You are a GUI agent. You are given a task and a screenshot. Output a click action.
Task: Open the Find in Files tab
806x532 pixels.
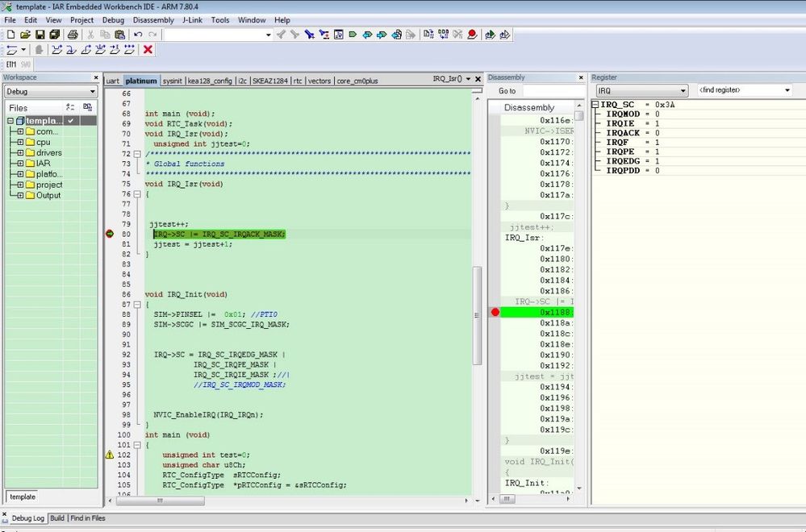pos(88,518)
